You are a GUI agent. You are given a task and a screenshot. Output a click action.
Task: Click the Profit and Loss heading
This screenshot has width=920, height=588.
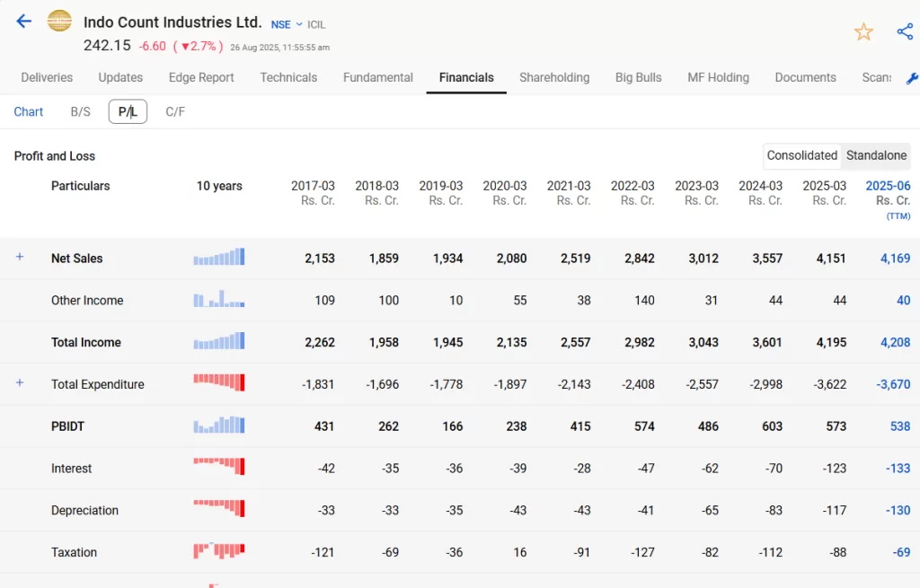point(55,156)
